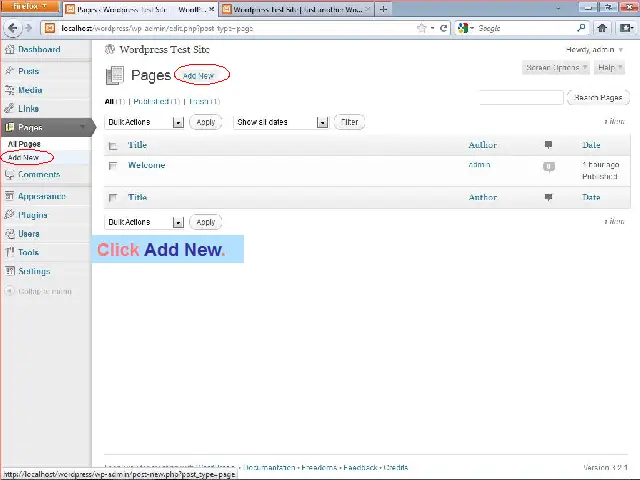
Task: Click the bottom Apply button
Action: pos(206,222)
